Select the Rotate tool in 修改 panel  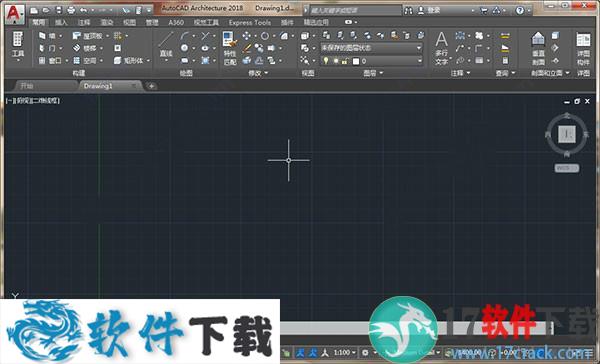[264, 36]
